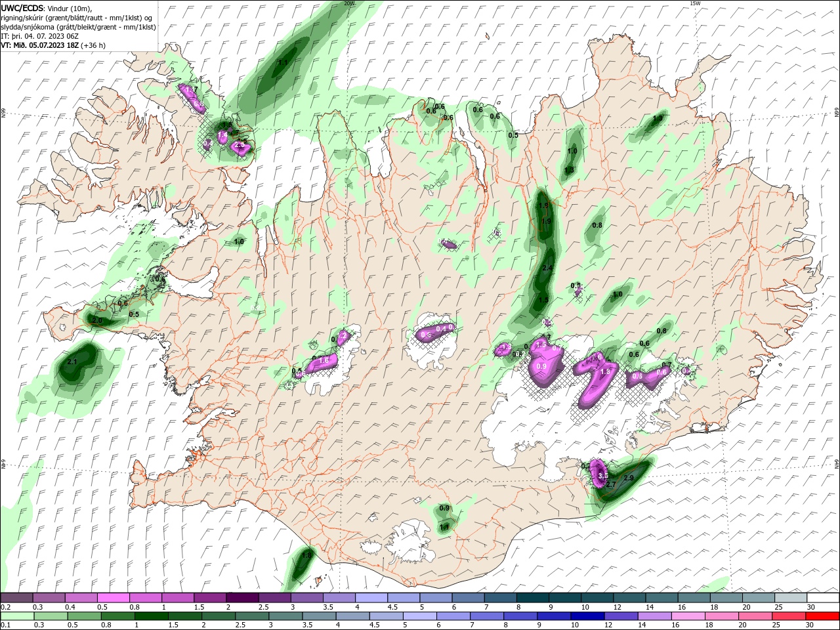840x630 pixels.
Task: Select the '0.4' label on the snow legend
Action: coord(70,607)
